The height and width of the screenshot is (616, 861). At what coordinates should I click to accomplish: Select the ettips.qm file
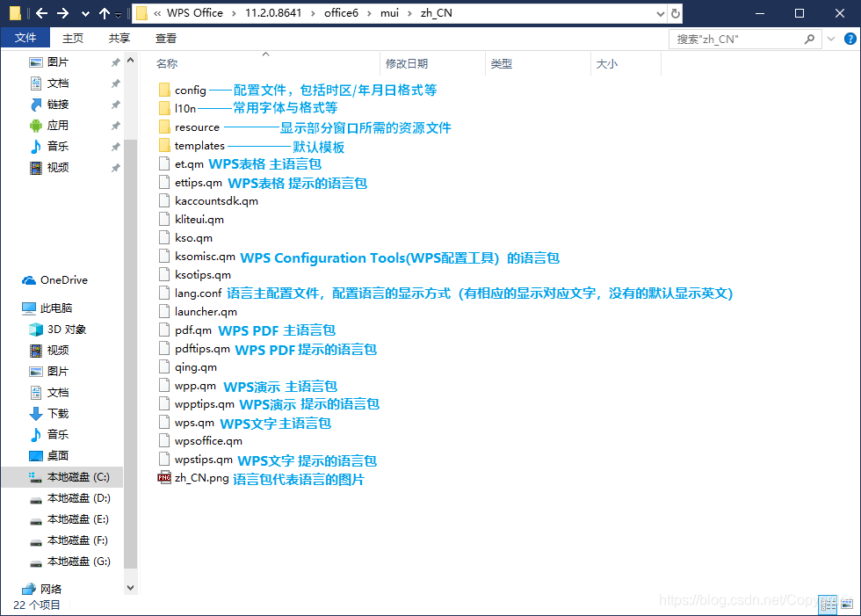(199, 182)
